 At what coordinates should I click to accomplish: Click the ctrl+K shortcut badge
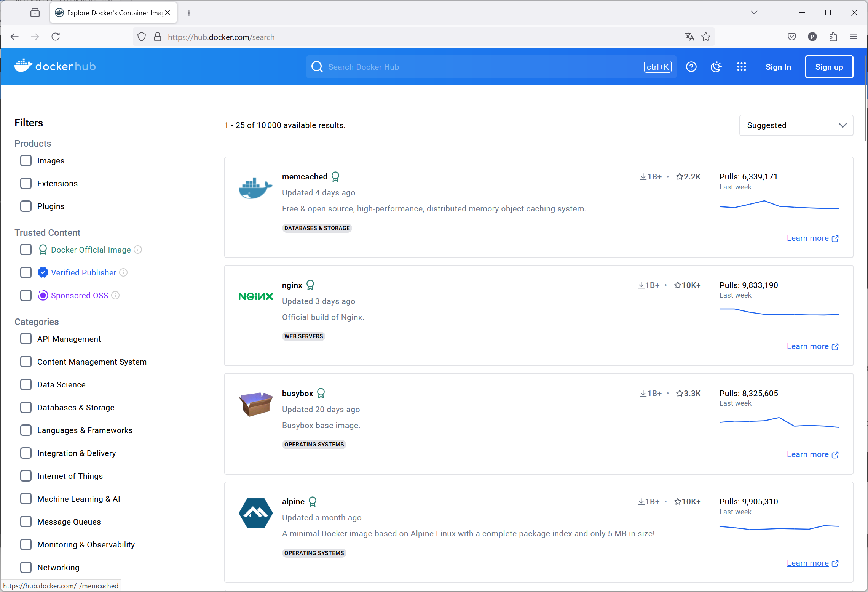[x=657, y=67]
